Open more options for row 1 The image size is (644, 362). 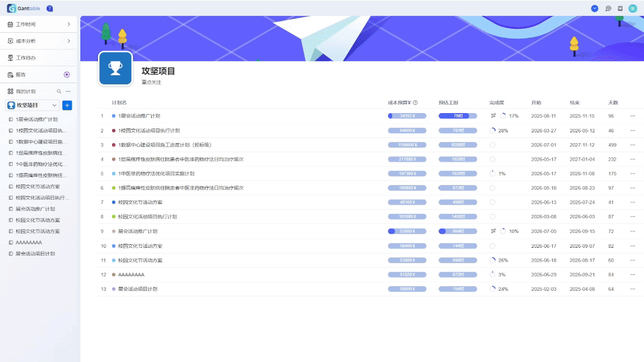coord(633,116)
